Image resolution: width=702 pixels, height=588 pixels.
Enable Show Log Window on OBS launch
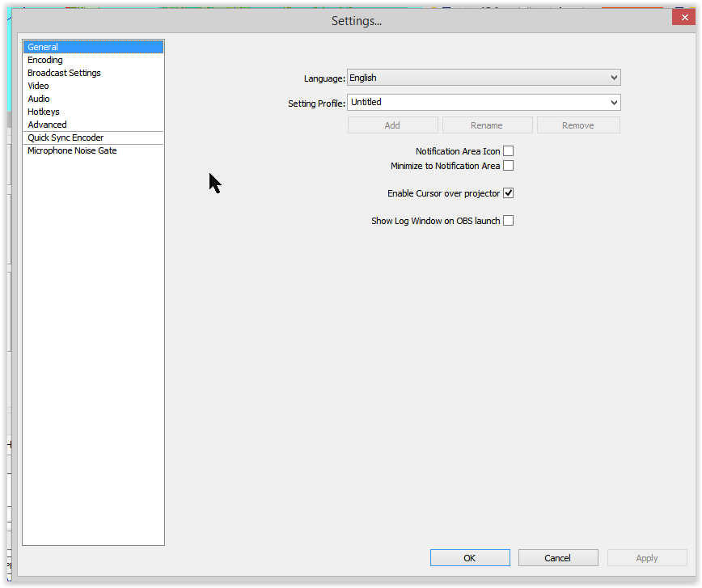pos(508,221)
